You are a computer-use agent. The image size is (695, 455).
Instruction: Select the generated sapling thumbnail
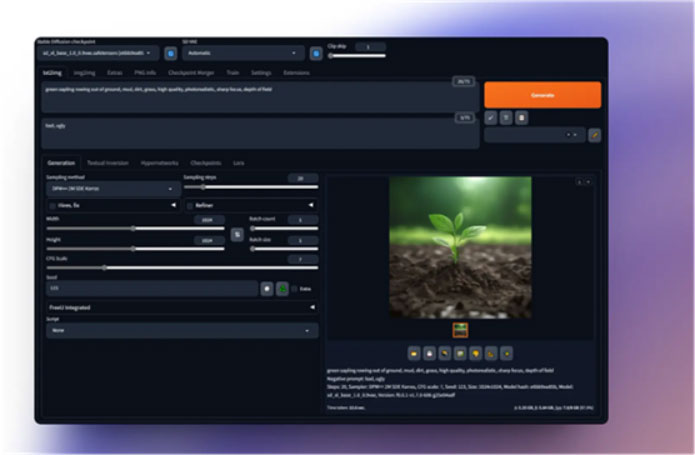(460, 328)
